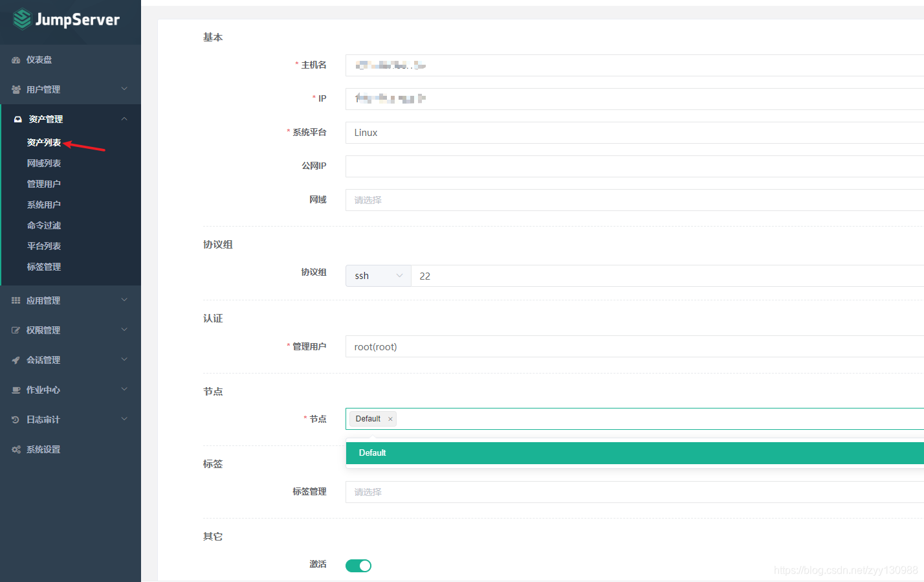Click the permission management edit icon
Screen dimensions: 924x582
[x=16, y=331]
